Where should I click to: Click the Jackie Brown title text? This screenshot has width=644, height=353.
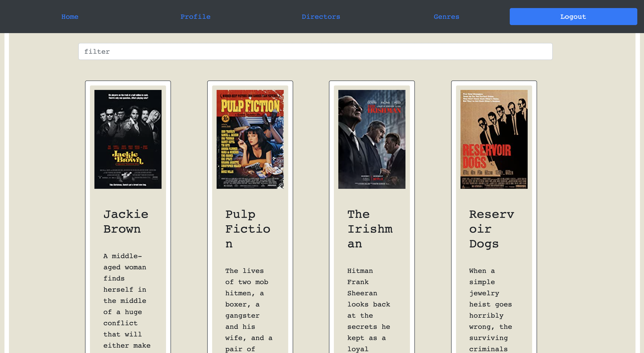tap(126, 221)
